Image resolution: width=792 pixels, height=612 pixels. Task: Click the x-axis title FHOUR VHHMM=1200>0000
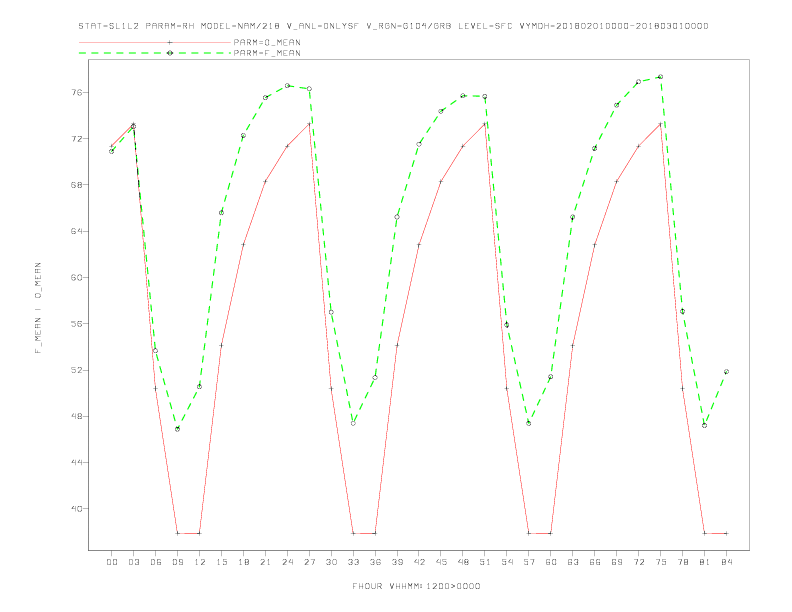(x=416, y=586)
